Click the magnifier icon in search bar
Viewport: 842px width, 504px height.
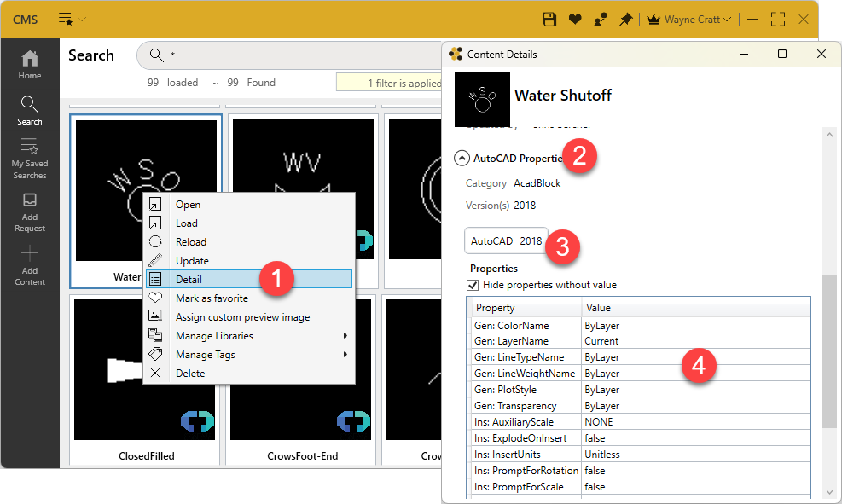click(156, 55)
